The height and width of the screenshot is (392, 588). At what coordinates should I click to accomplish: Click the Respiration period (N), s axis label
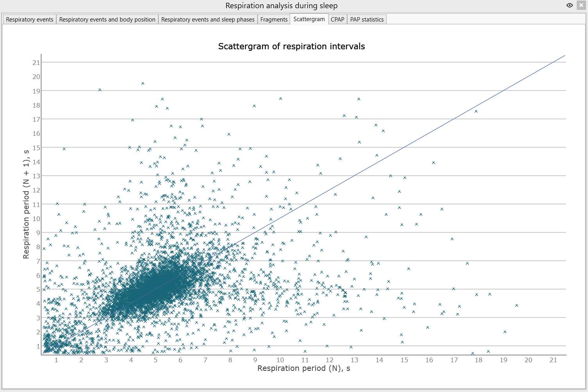coord(303,368)
